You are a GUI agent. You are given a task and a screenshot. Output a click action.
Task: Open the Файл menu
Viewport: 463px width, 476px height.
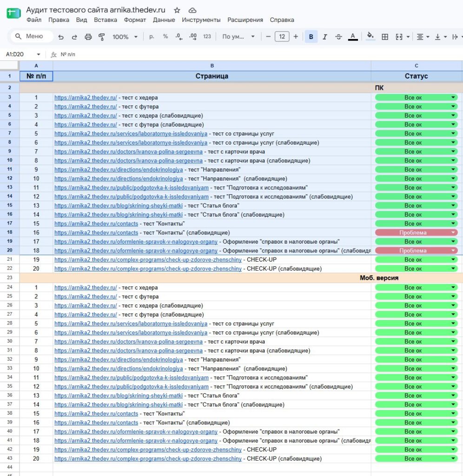[x=34, y=20]
